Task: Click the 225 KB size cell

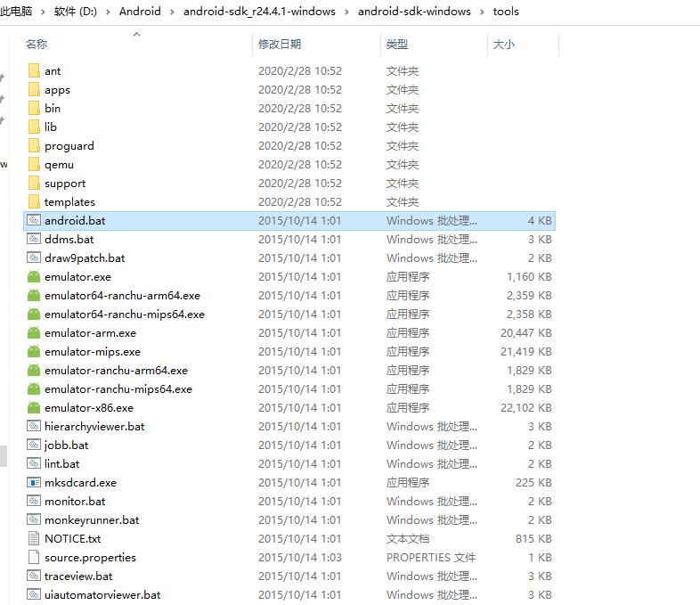Action: [533, 483]
